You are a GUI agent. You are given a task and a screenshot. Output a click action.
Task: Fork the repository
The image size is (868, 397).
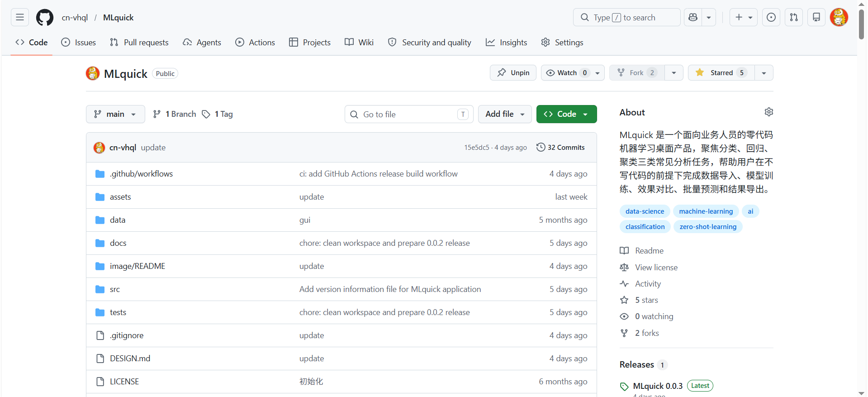tap(637, 73)
